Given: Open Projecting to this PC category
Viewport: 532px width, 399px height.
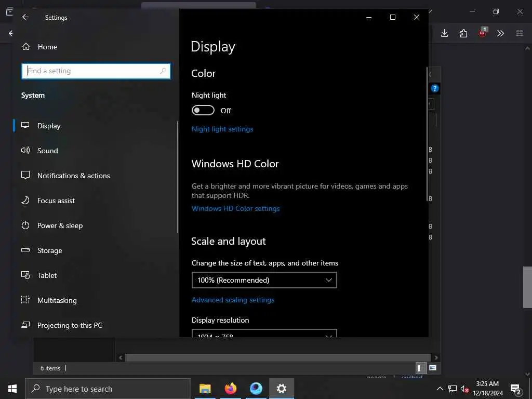Looking at the screenshot, I should click(x=95, y=325).
